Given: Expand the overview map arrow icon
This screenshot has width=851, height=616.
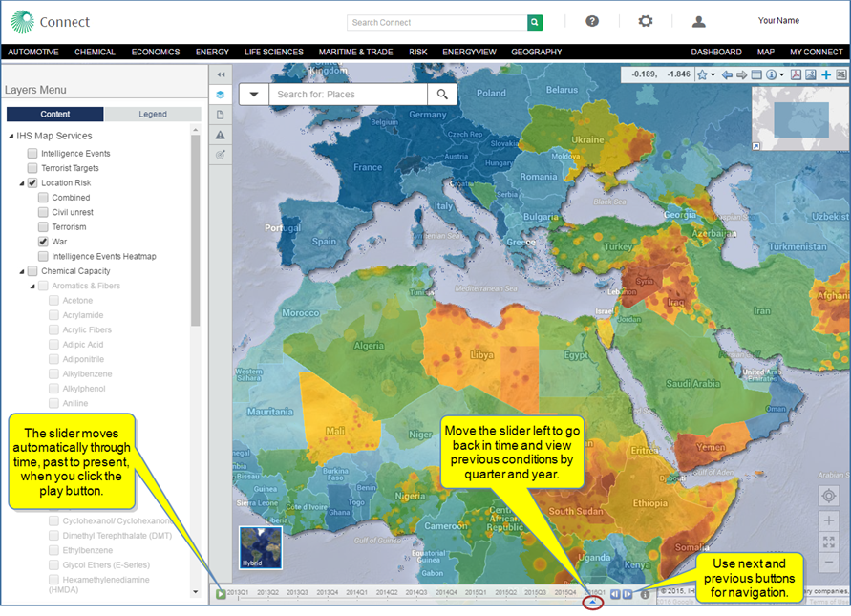Looking at the screenshot, I should coord(756,146).
